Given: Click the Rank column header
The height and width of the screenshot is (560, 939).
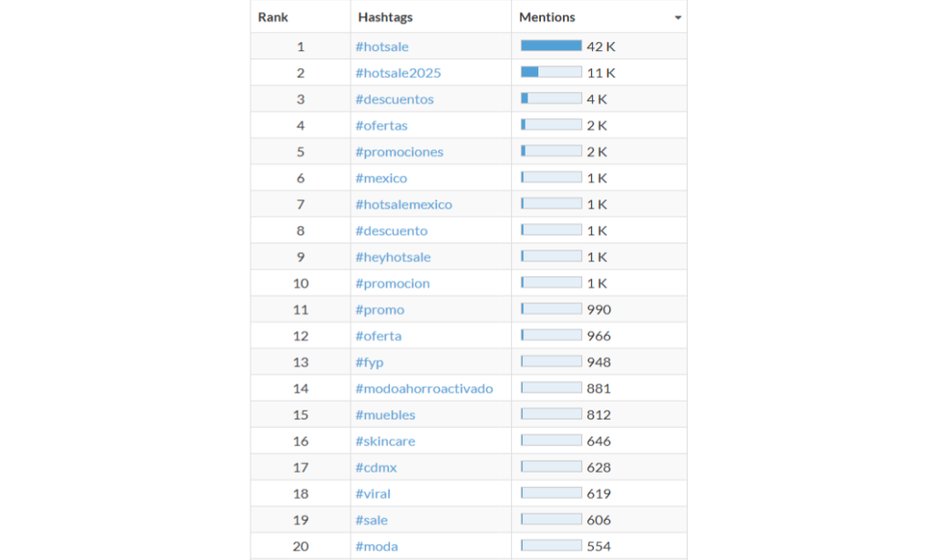Looking at the screenshot, I should (273, 17).
